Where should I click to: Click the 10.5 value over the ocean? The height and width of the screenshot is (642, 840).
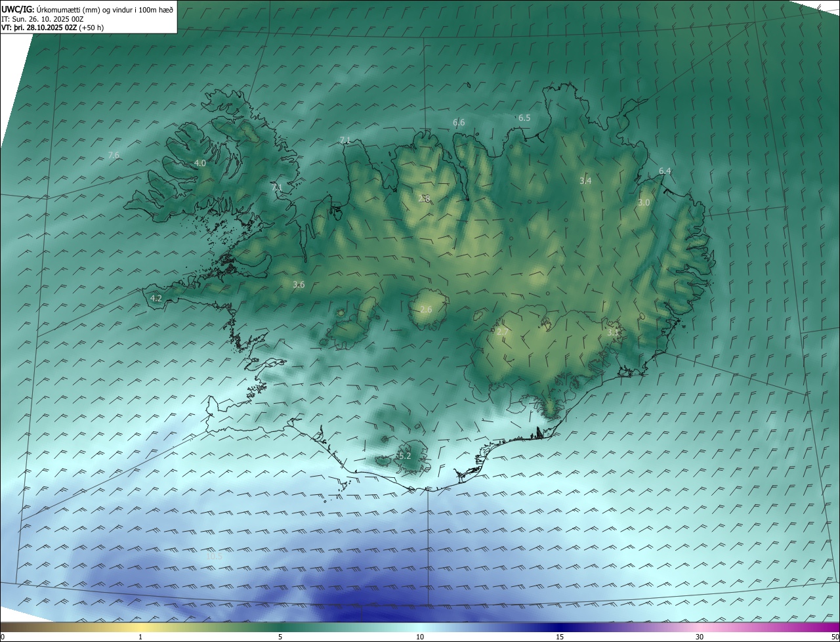tap(215, 556)
